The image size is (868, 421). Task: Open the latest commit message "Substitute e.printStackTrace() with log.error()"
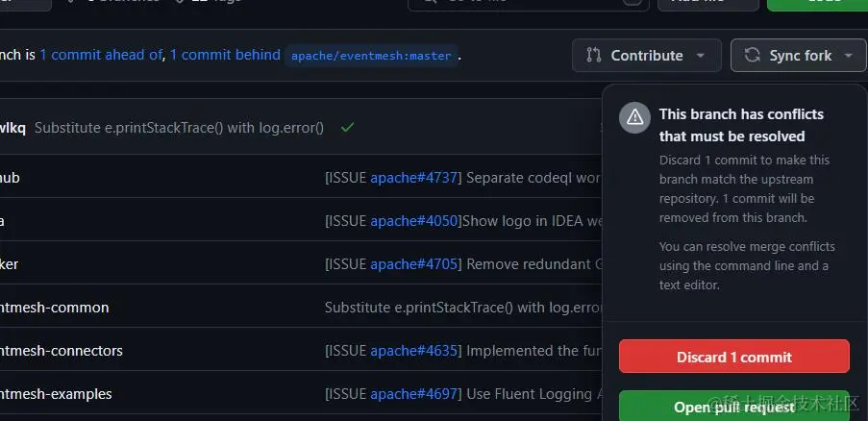click(x=179, y=128)
